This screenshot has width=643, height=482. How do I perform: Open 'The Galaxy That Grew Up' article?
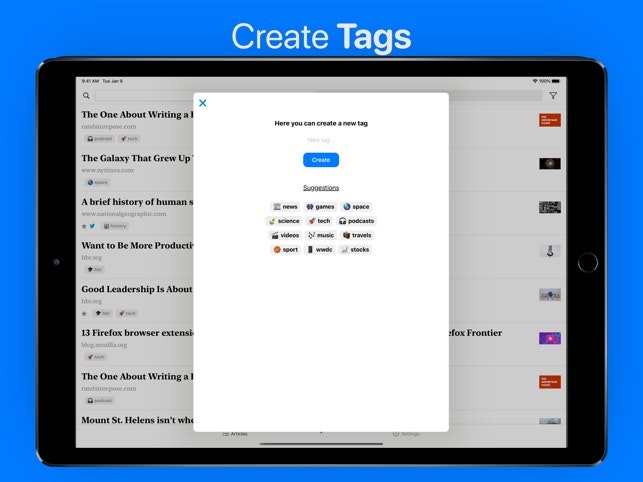click(137, 158)
